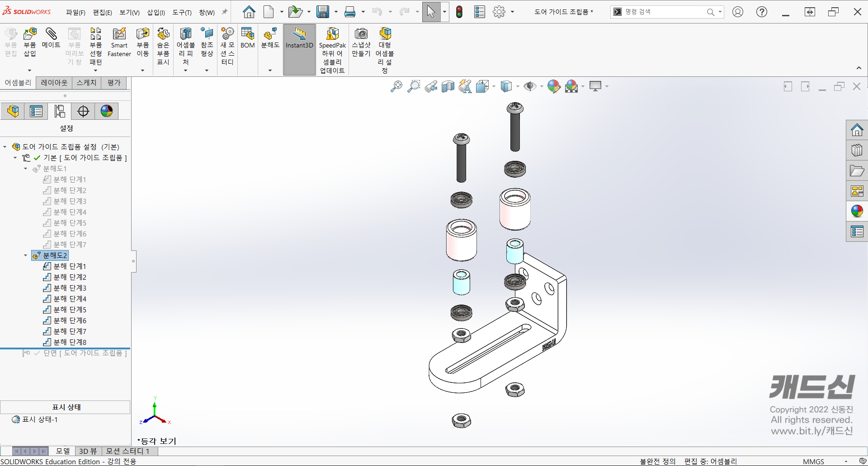Collapse the 기본 [ 도어 가이드 조립품 ] configuration node
The width and height of the screenshot is (868, 466).
pos(15,158)
